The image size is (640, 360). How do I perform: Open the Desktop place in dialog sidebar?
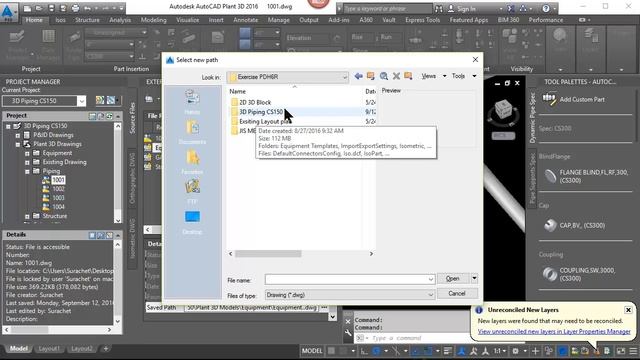tap(192, 222)
